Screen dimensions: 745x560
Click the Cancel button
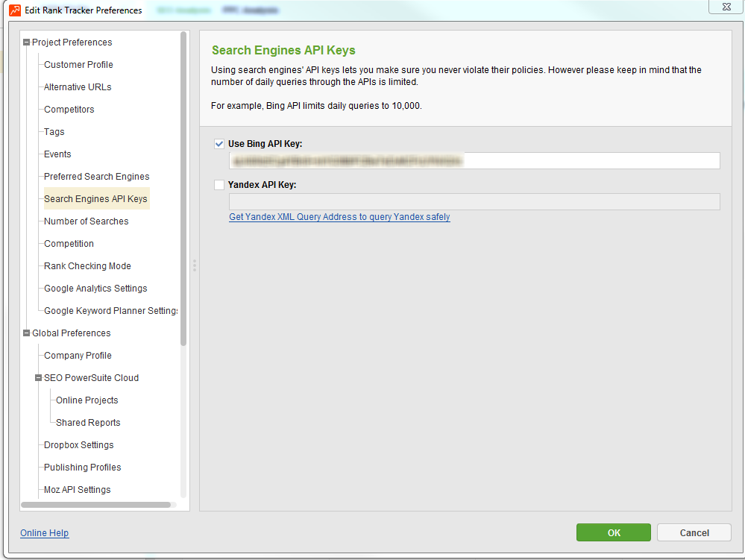(694, 532)
